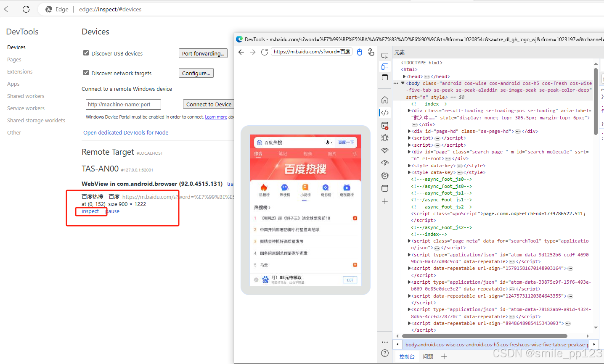Select Shared storage worklets in sidebar
604x364 pixels.
click(36, 120)
